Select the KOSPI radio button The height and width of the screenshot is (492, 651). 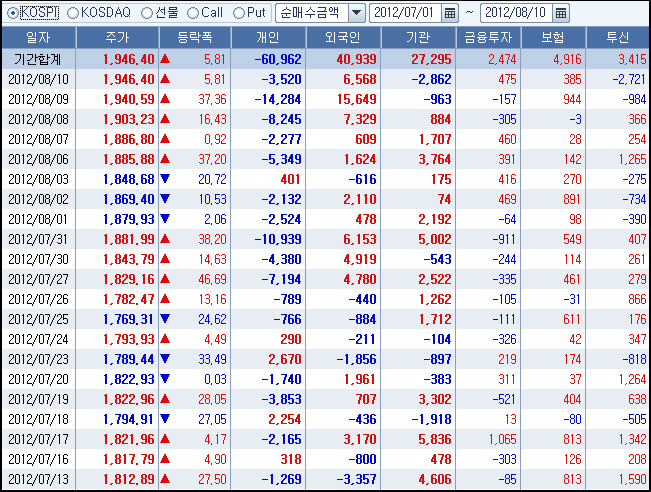[x=13, y=13]
